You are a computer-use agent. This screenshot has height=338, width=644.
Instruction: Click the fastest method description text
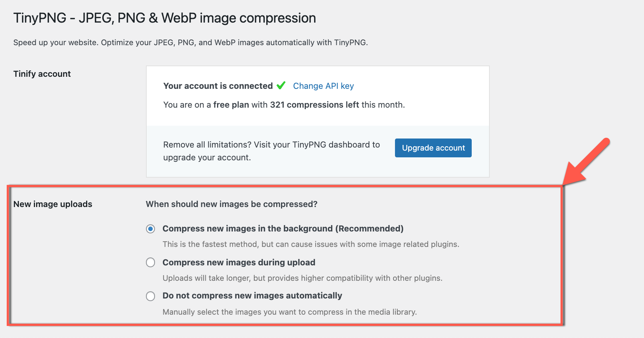(x=311, y=244)
